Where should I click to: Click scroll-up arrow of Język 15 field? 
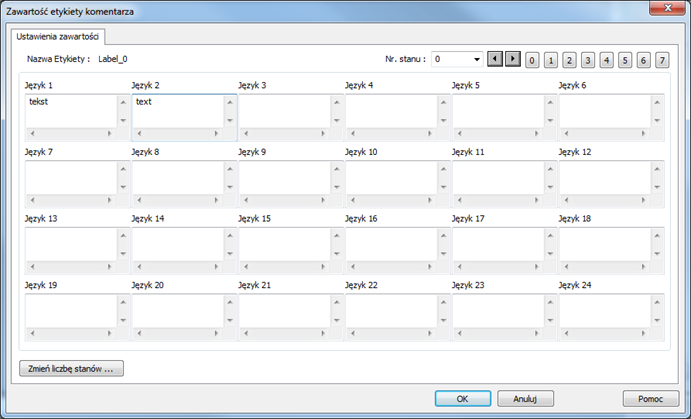pyautogui.click(x=337, y=235)
